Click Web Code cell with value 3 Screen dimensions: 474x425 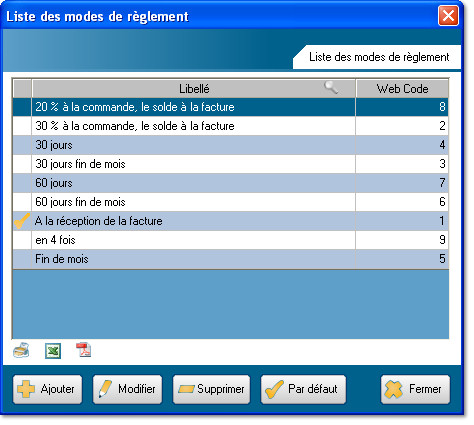tap(402, 164)
